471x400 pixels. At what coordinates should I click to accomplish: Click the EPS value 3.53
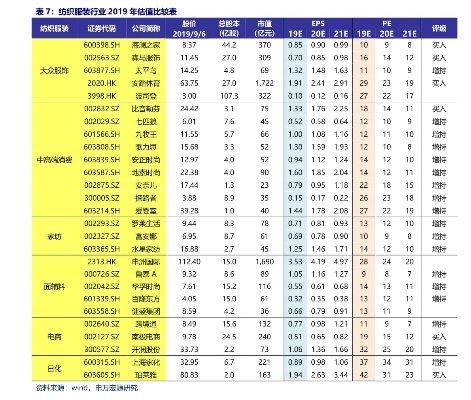click(295, 262)
